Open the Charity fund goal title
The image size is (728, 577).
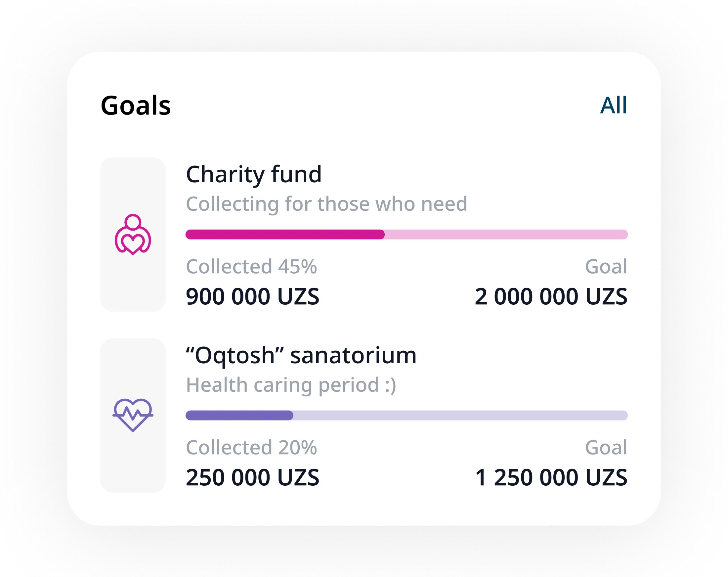point(254,174)
